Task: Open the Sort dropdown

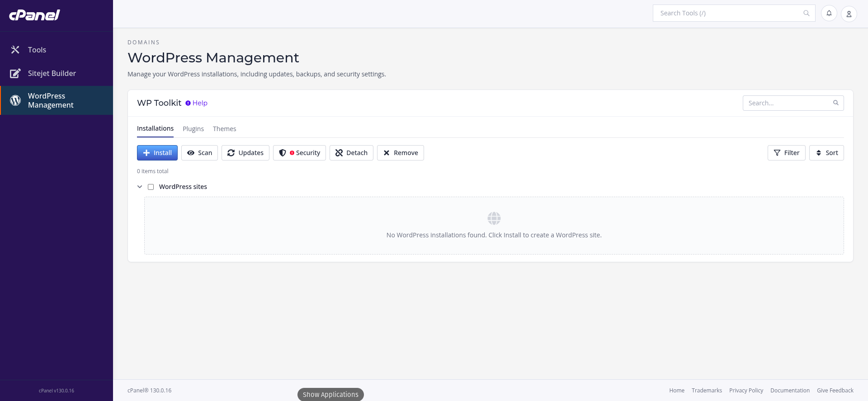Action: pyautogui.click(x=826, y=153)
